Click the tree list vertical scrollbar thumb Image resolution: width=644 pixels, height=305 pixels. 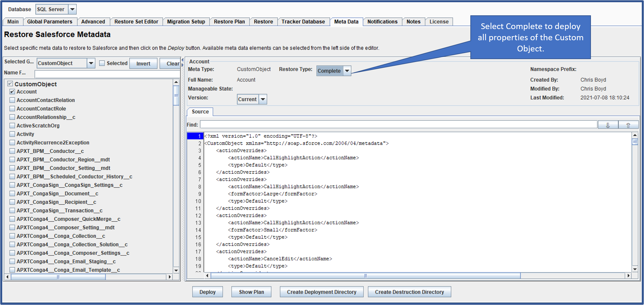point(176,95)
